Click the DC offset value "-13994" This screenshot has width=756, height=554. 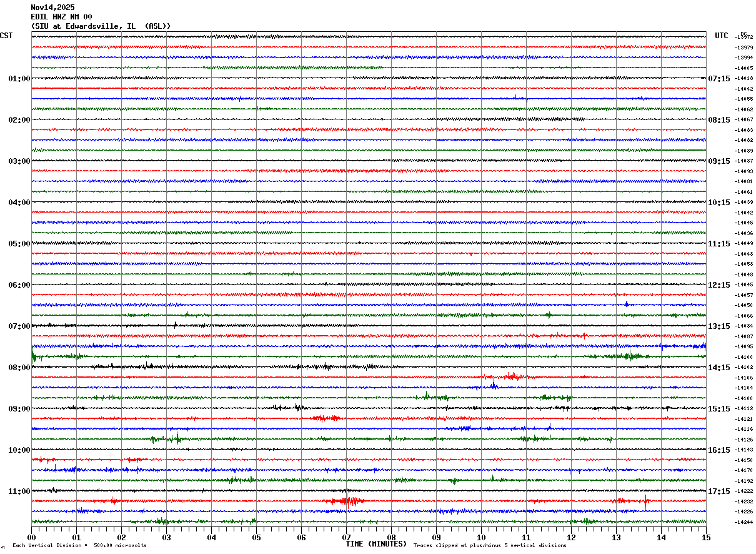[x=744, y=58]
